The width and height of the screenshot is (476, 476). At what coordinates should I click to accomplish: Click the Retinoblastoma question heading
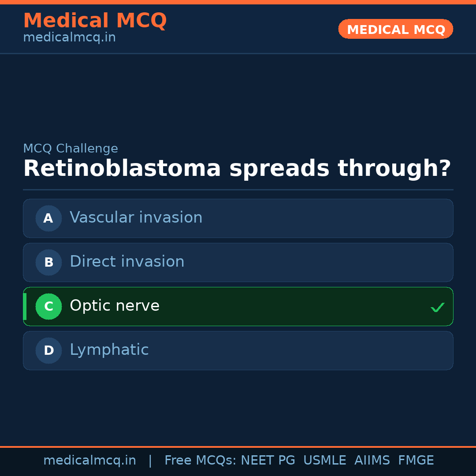click(237, 169)
